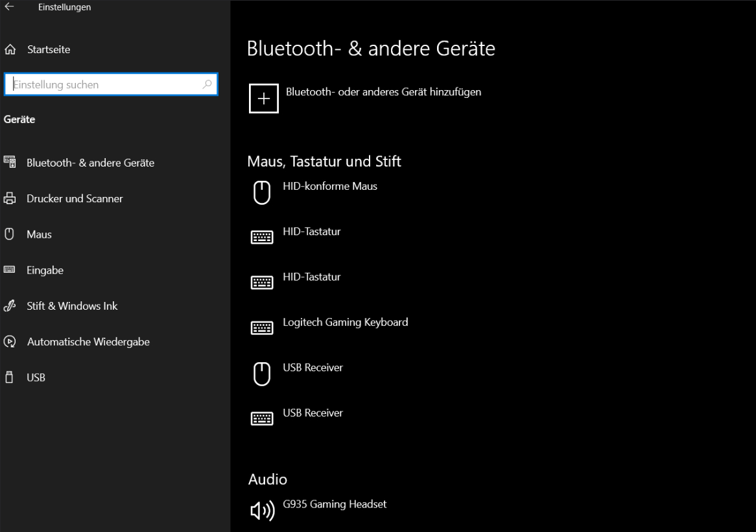The height and width of the screenshot is (532, 756).
Task: Click the HID-konforme Maus mouse icon
Action: coord(261,192)
